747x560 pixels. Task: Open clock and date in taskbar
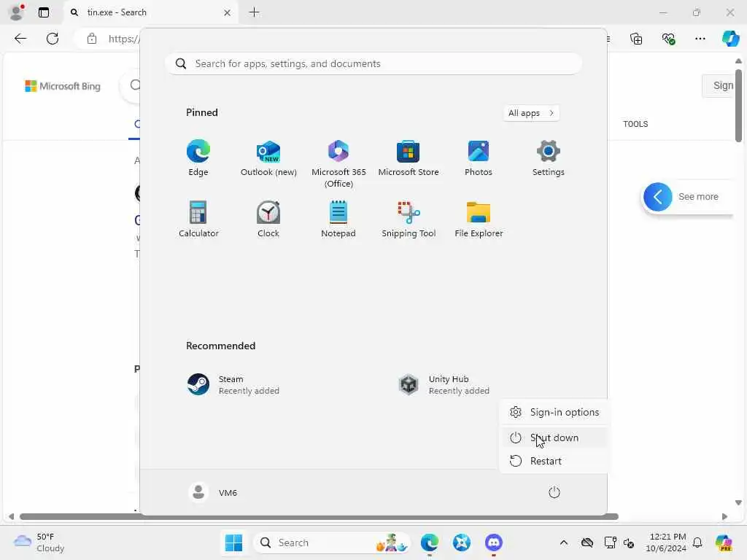[x=666, y=542]
